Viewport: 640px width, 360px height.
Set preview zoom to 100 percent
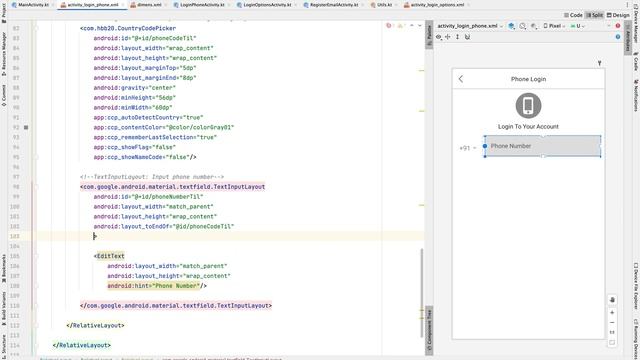(612, 332)
